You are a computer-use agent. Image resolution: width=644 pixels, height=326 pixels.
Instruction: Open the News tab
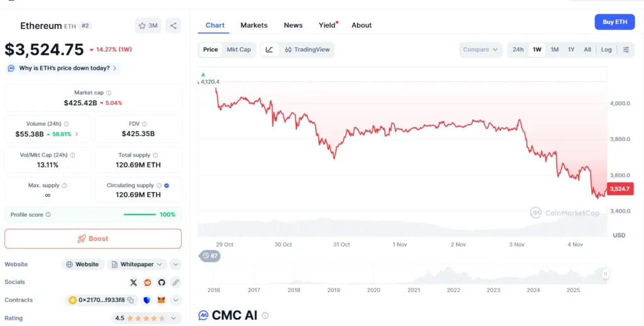click(293, 25)
